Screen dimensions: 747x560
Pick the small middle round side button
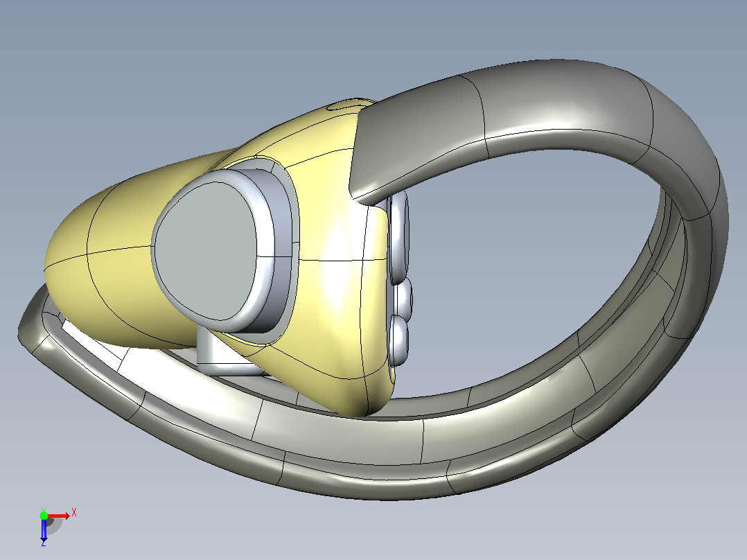(403, 299)
